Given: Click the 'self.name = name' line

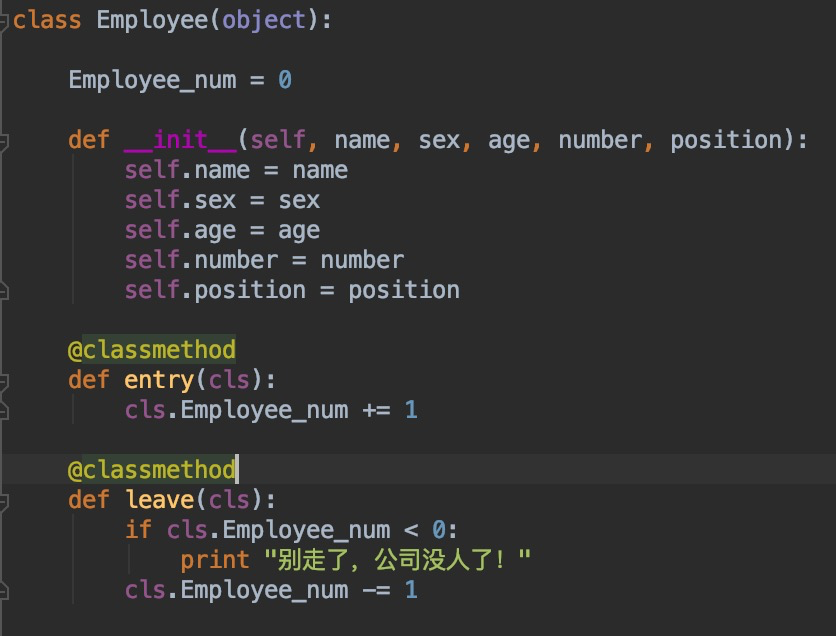Looking at the screenshot, I should 236,171.
